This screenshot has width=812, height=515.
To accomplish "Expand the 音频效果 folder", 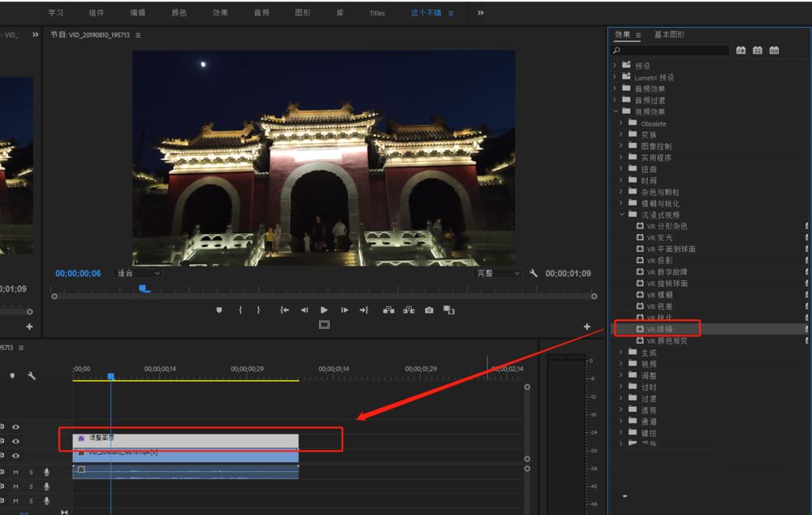I will tap(615, 88).
